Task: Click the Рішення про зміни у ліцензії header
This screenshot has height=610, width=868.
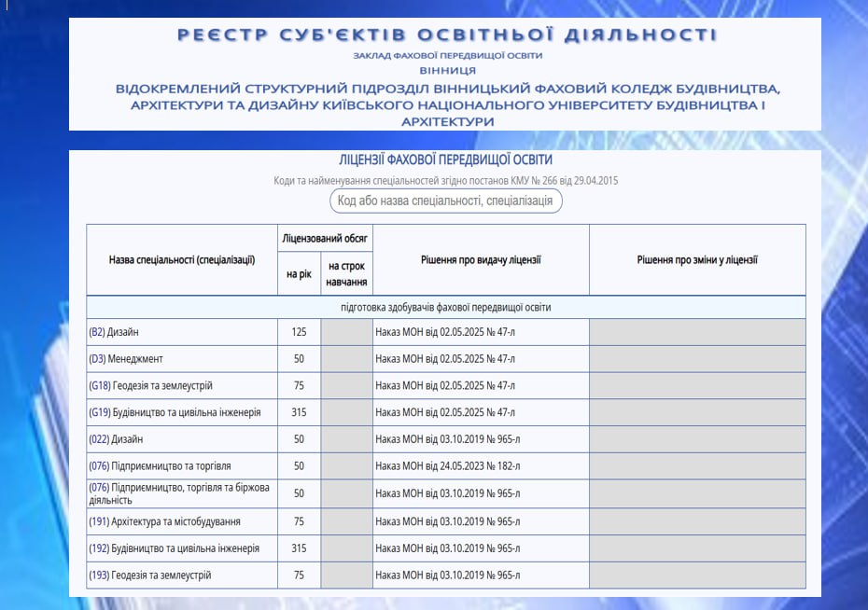Action: (697, 260)
